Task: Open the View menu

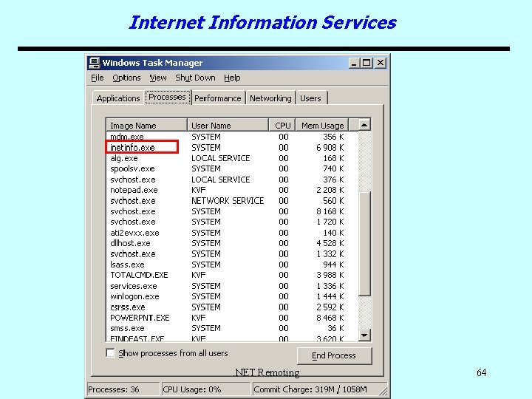Action: 158,78
